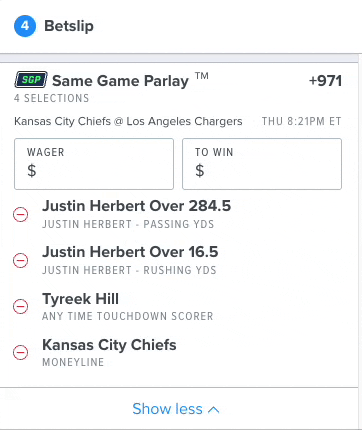Viewport: 362px width, 430px height.
Task: Remove Justin Herbert Over 16.5 selection
Action: 20,260
